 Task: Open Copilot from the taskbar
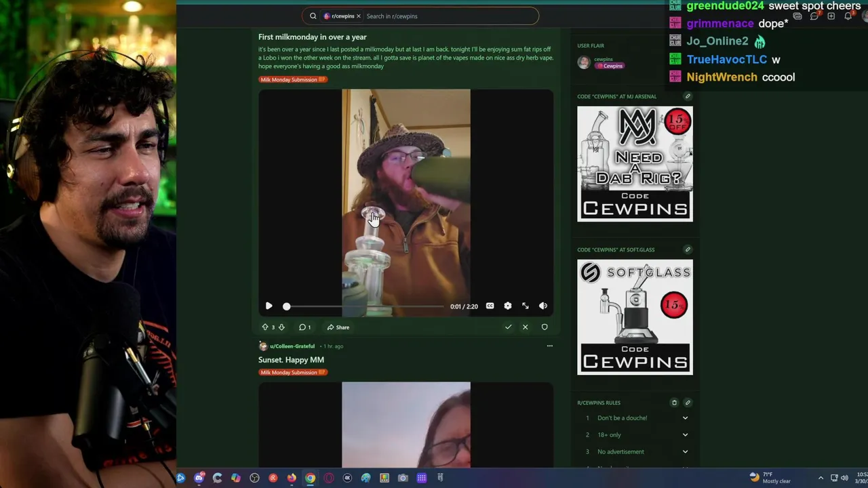(235, 478)
